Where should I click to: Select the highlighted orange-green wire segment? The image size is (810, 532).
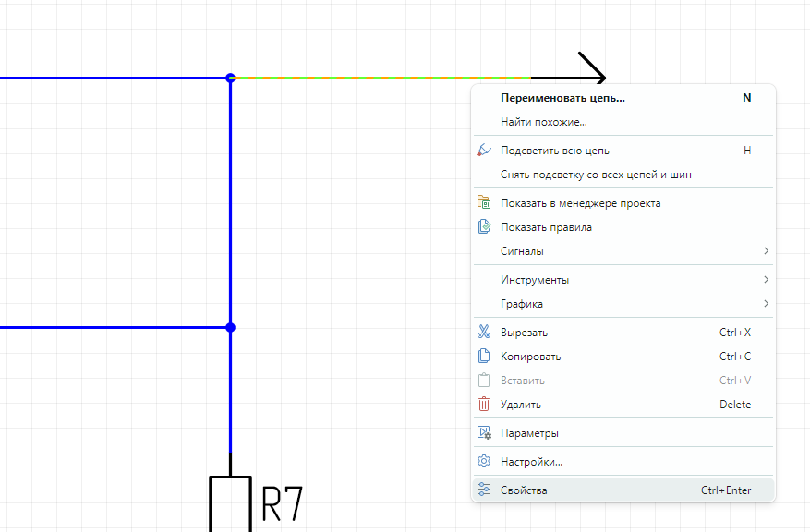click(382, 78)
